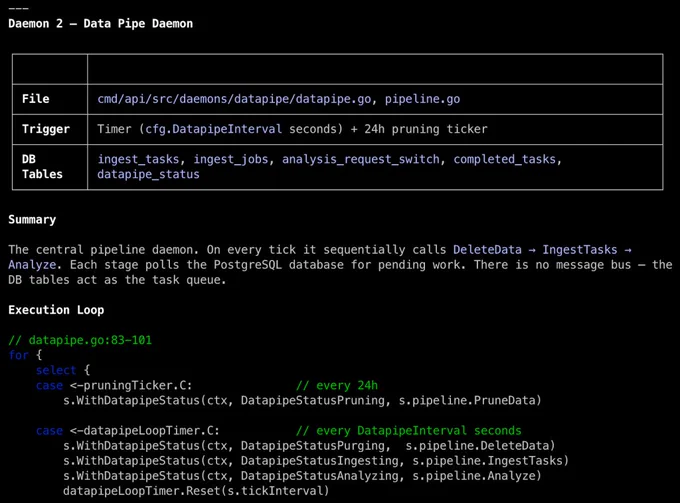Image resolution: width=680 pixels, height=503 pixels.
Task: Click the 'Daemon 2 — Data Pipe Daemon' heading
Action: pyautogui.click(x=101, y=23)
